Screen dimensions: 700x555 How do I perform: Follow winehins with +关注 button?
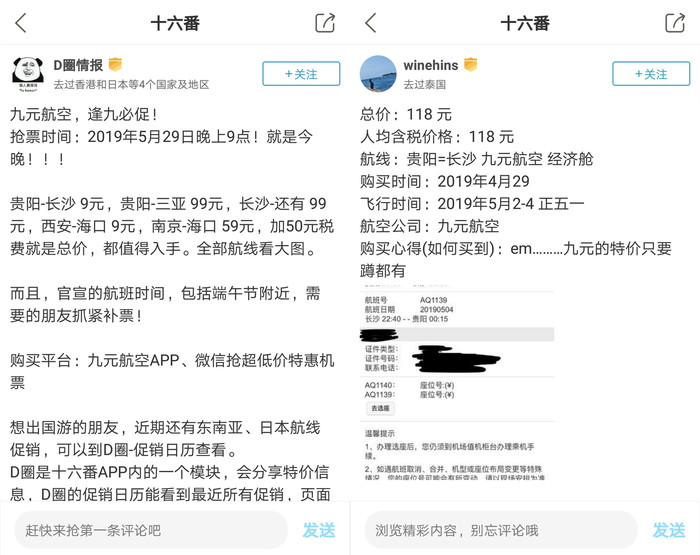point(651,74)
